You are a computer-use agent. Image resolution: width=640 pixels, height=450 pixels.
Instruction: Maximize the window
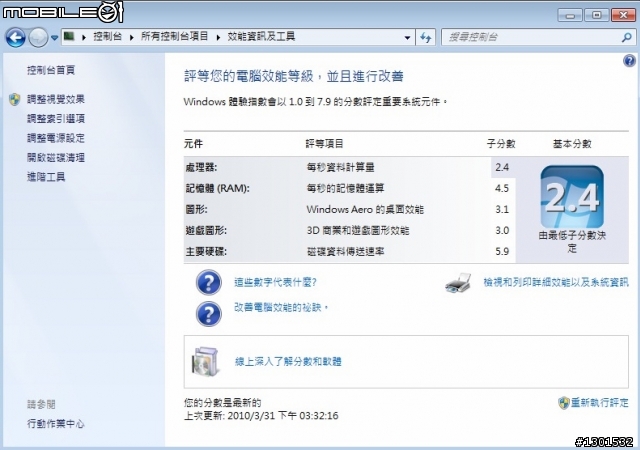(596, 16)
